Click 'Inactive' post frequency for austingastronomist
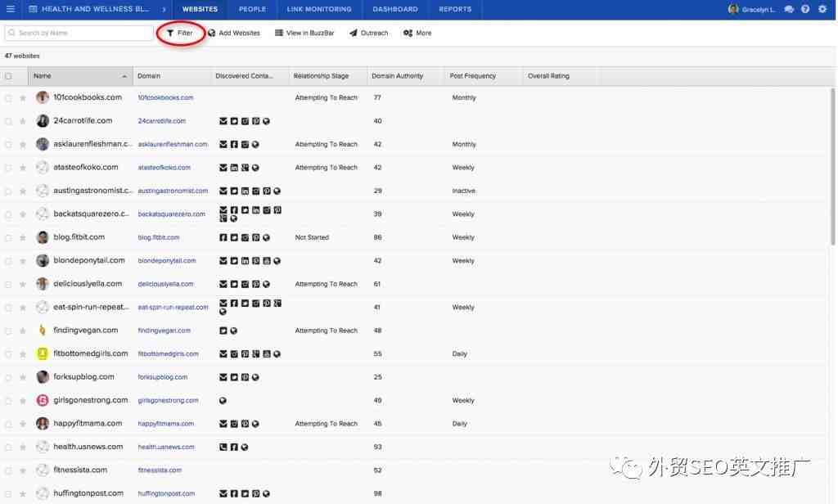Screen dimensions: 838x504 coord(463,191)
